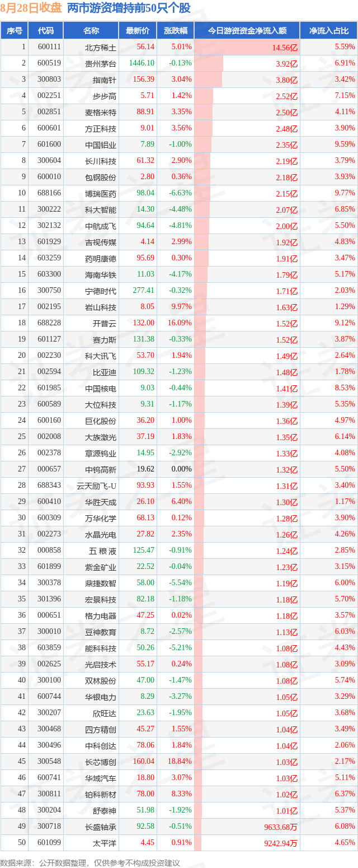Select the stock name 大位科技
This screenshot has width=358, height=868.
coord(101,405)
